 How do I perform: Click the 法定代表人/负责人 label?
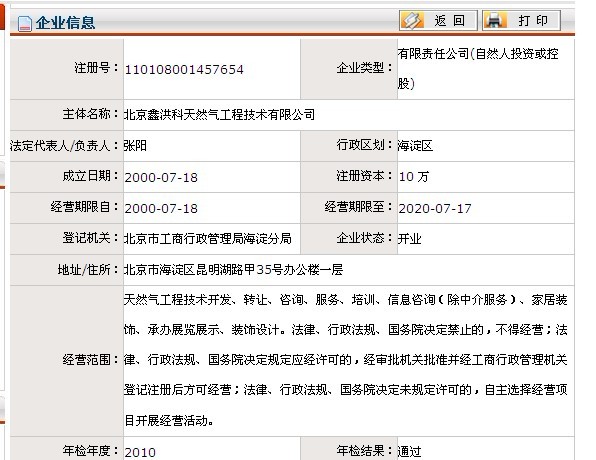65,145
